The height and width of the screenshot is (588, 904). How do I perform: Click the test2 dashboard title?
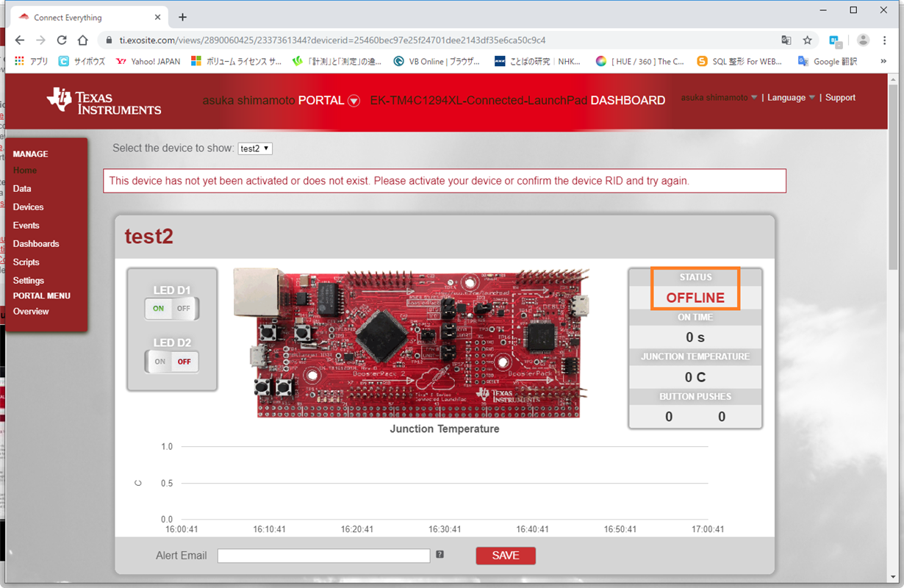click(149, 236)
